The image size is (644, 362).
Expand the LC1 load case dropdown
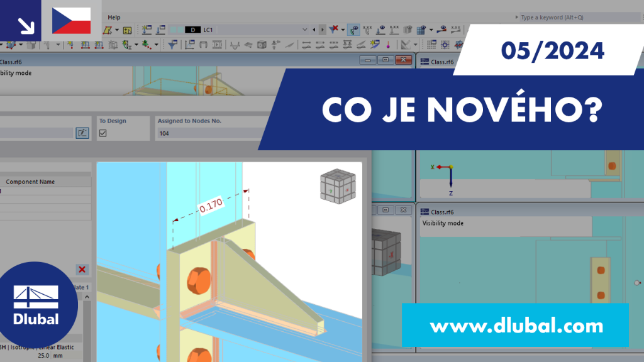(x=304, y=30)
